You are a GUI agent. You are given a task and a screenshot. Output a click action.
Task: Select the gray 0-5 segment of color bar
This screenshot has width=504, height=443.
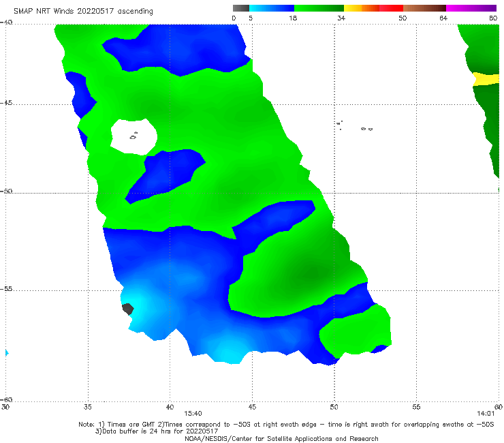[x=240, y=8]
